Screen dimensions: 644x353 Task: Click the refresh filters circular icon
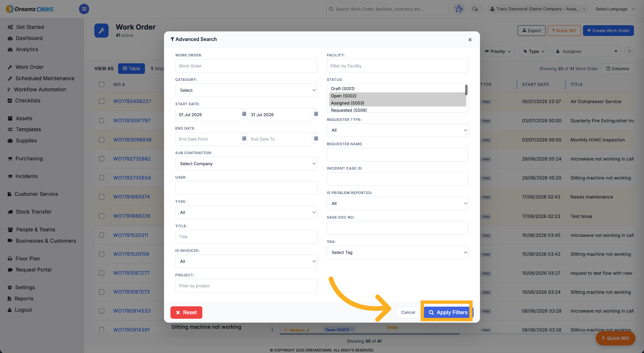point(629,51)
